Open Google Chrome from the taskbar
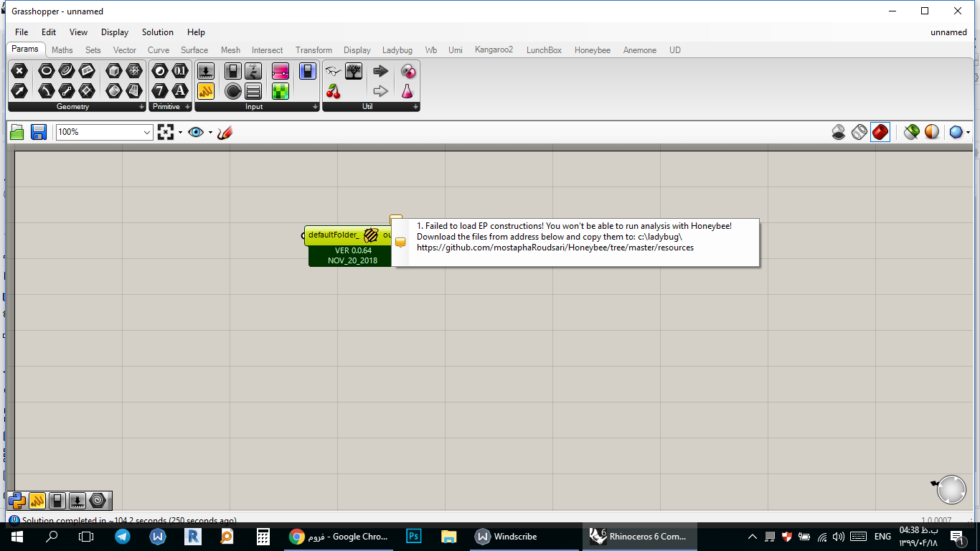The image size is (980, 551). pos(339,536)
